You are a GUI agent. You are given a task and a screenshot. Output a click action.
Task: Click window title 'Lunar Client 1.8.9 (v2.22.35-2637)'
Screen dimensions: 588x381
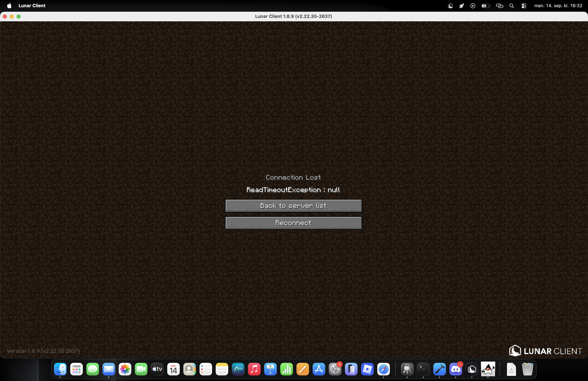pos(293,16)
